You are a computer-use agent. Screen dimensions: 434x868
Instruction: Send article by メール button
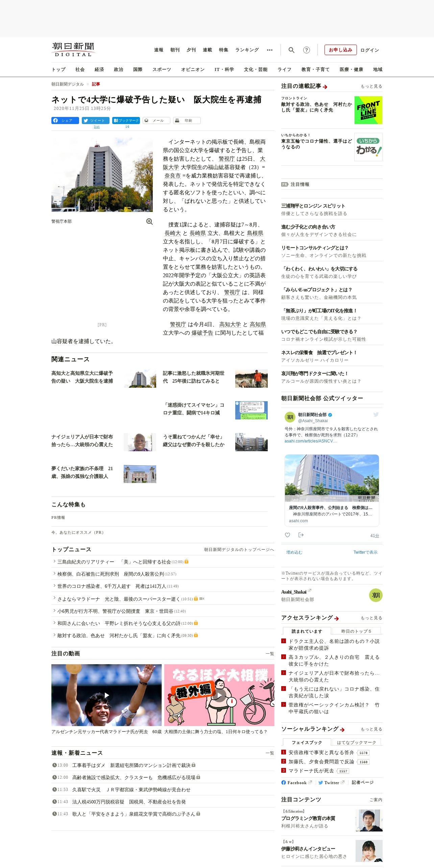(x=156, y=120)
